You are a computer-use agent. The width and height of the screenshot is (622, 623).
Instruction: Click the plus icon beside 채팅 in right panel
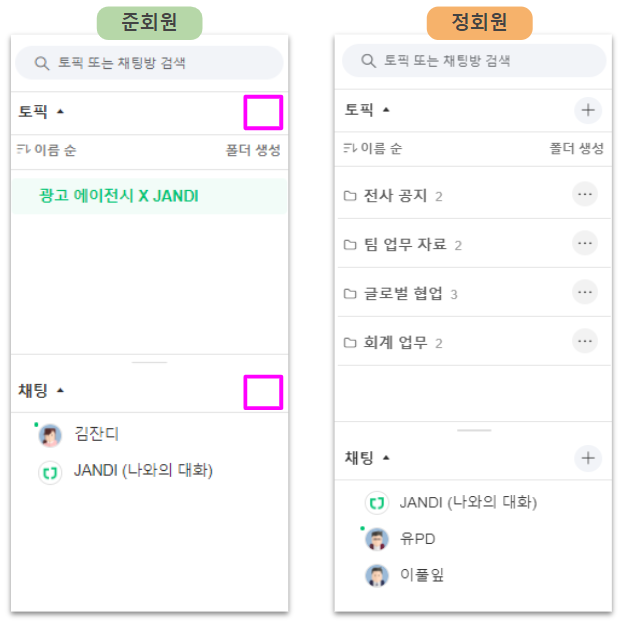(588, 458)
